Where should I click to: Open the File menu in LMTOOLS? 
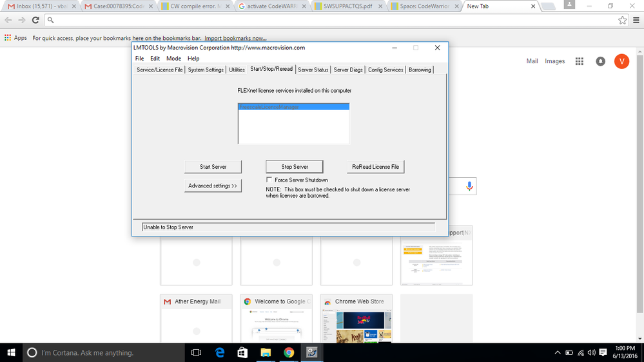pos(140,59)
